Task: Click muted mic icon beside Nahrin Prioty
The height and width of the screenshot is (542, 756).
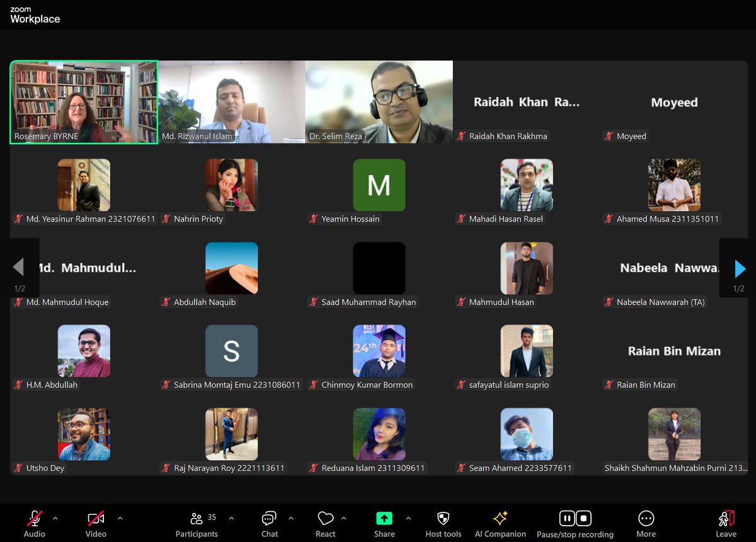Action: tap(167, 219)
